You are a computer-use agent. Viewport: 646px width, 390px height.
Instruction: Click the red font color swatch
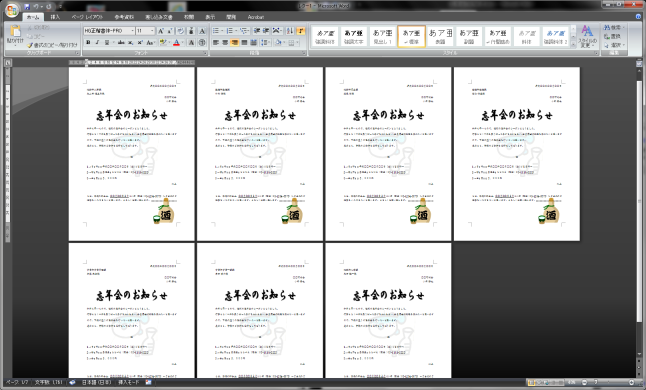(x=176, y=42)
